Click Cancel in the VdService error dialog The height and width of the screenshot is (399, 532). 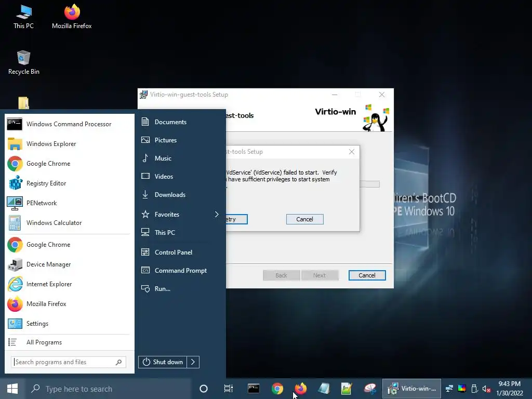tap(304, 219)
